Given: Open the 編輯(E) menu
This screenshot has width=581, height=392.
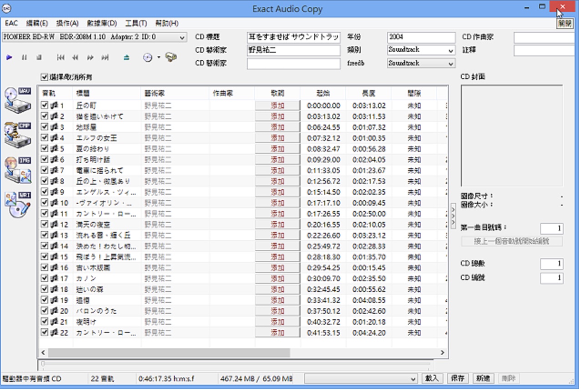Looking at the screenshot, I should 37,24.
